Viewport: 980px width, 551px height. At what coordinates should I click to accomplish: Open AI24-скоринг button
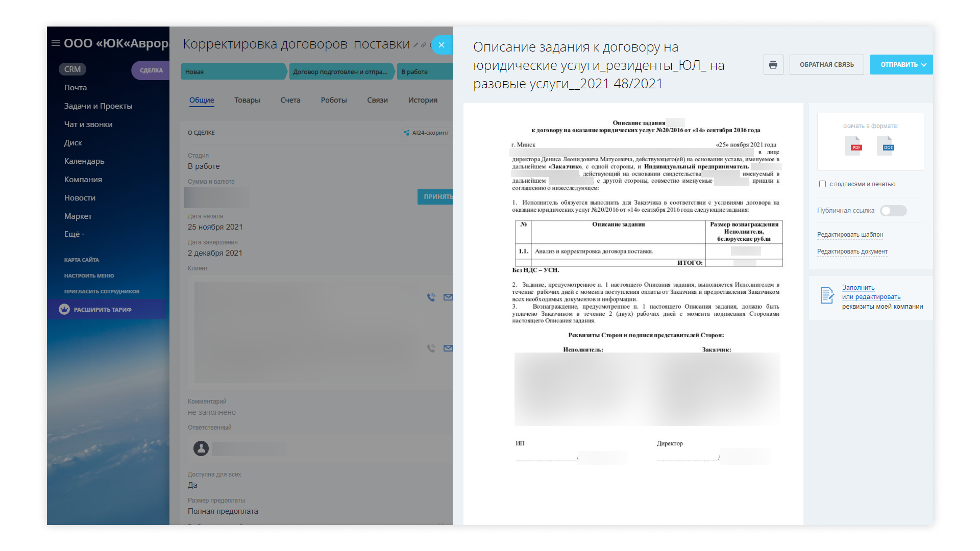point(426,133)
